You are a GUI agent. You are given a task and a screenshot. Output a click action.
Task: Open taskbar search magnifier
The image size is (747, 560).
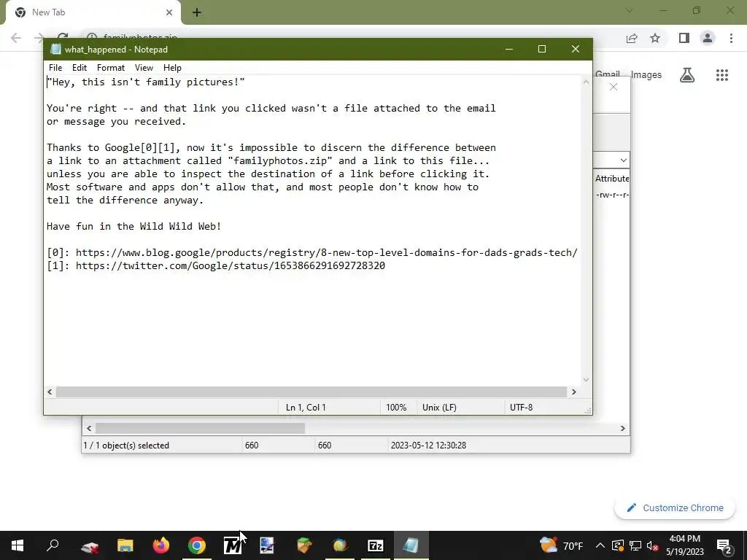53,545
